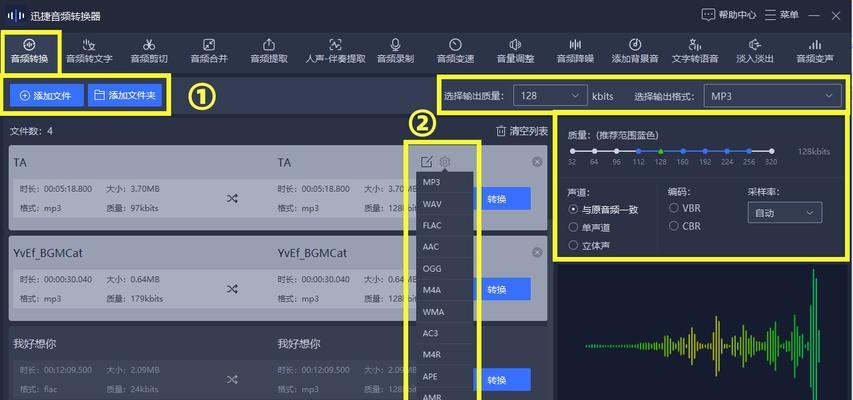Click output file name YvEf_BGMCat

click(x=312, y=253)
